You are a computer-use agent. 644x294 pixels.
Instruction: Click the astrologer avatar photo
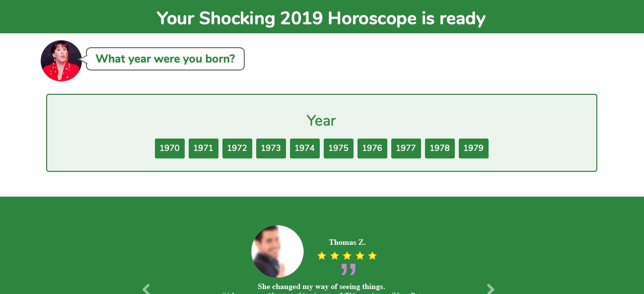[x=61, y=61]
